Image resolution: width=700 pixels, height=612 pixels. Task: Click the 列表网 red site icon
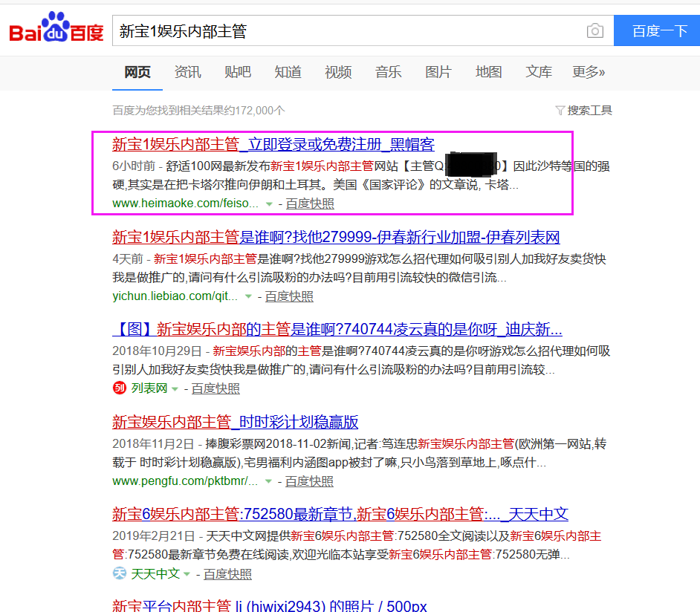(x=119, y=388)
